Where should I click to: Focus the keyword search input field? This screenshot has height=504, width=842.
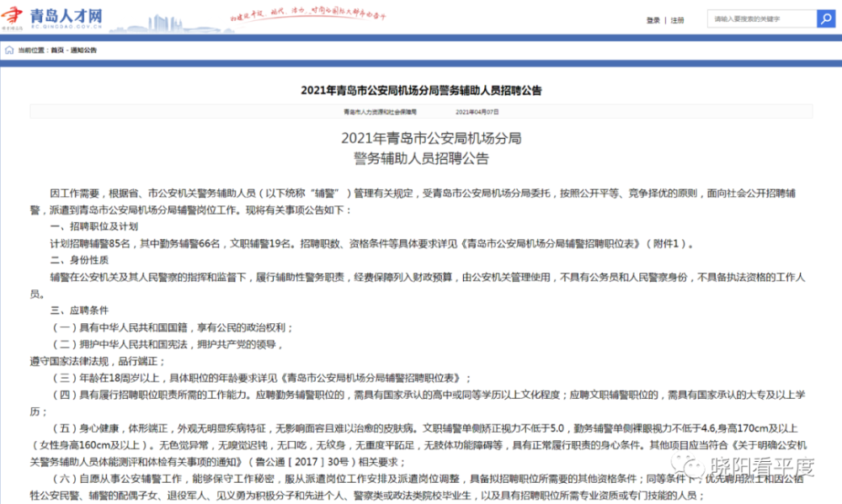(762, 19)
